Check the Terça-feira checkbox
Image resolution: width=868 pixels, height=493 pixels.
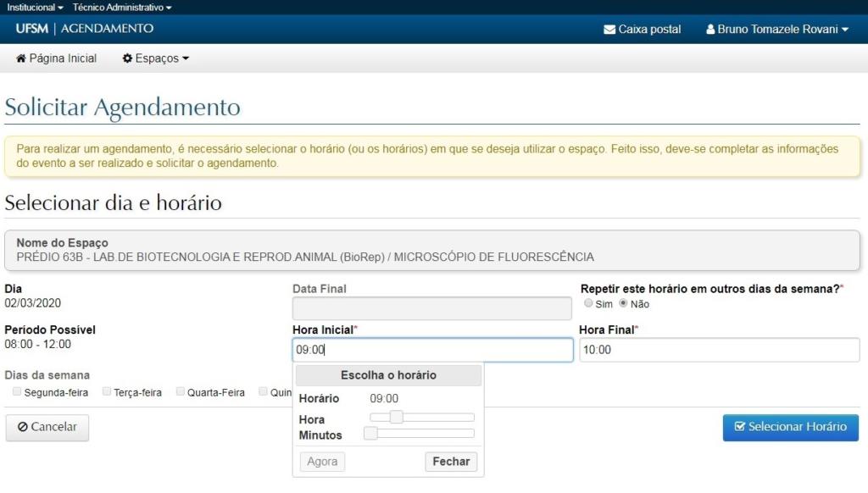click(x=107, y=392)
